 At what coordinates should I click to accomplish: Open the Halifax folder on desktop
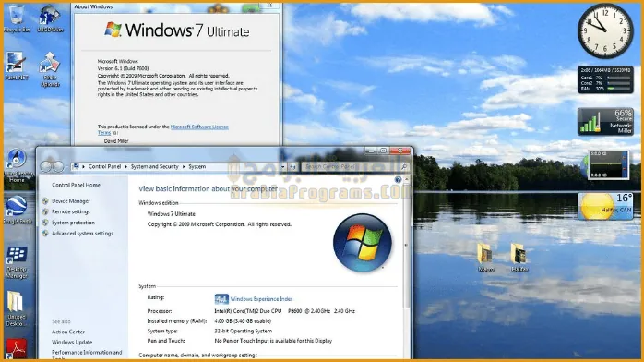pyautogui.click(x=519, y=258)
